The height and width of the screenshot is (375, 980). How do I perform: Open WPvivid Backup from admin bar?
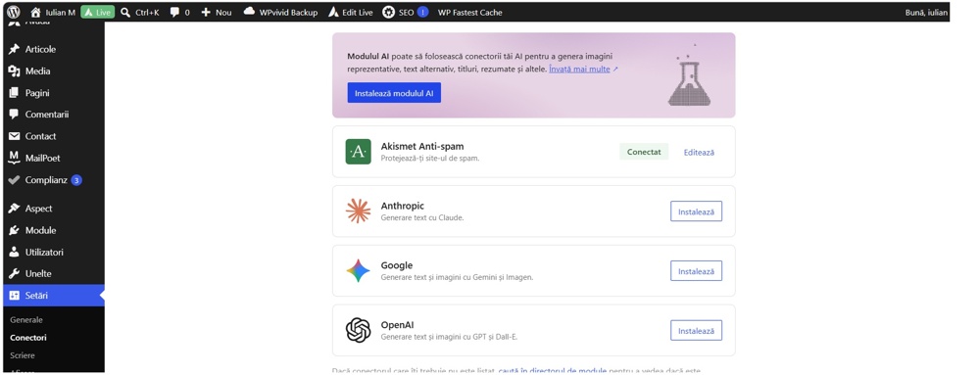280,12
